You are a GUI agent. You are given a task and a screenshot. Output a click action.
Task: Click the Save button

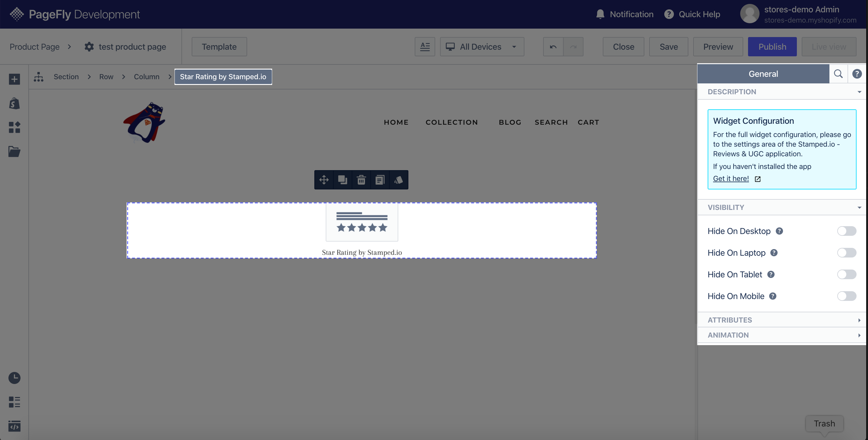point(668,46)
